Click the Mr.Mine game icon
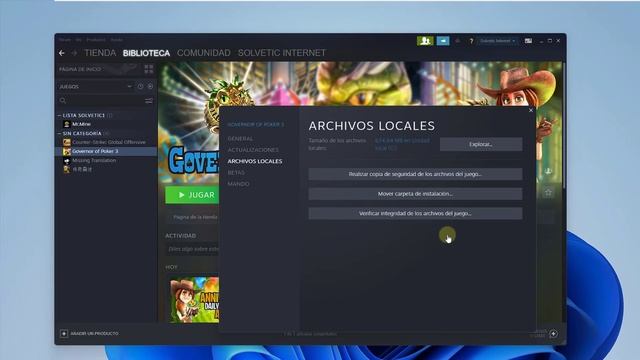The image size is (640, 360). [x=67, y=124]
